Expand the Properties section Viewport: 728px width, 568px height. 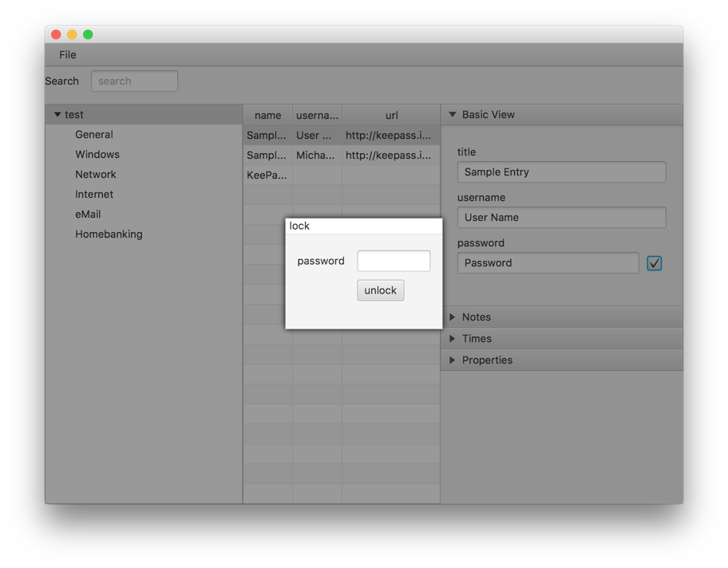coord(453,361)
